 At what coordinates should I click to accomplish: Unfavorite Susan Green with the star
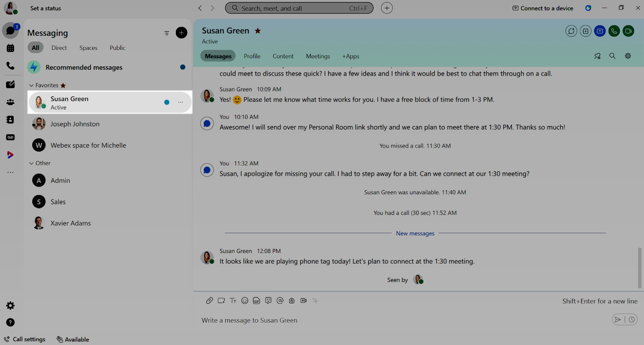pyautogui.click(x=258, y=31)
